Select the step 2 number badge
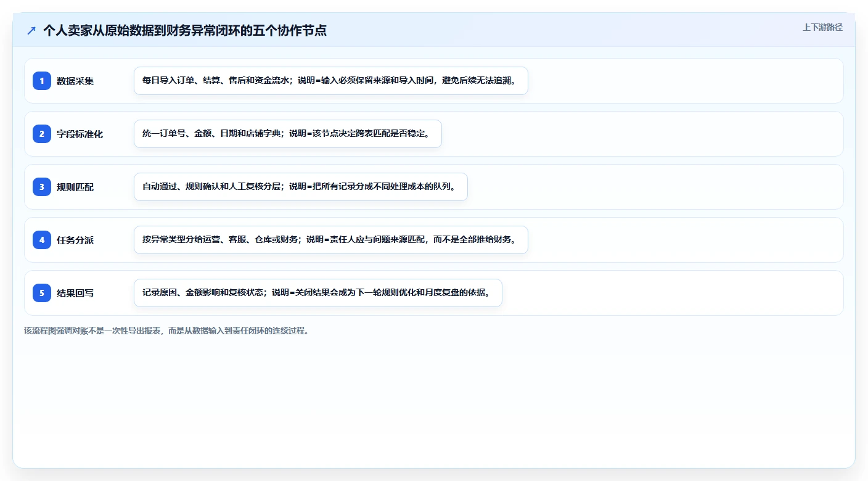Viewport: 868px width, 481px height. pos(42,134)
